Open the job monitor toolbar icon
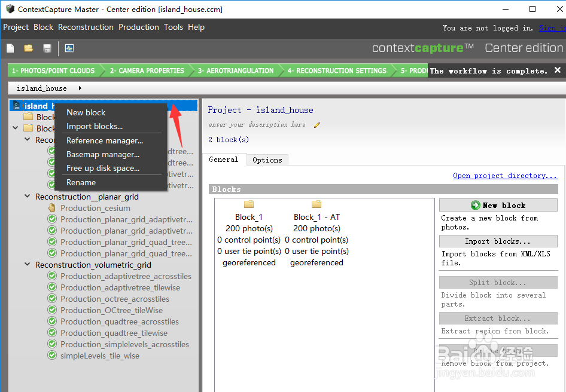The image size is (566, 392). coord(69,48)
